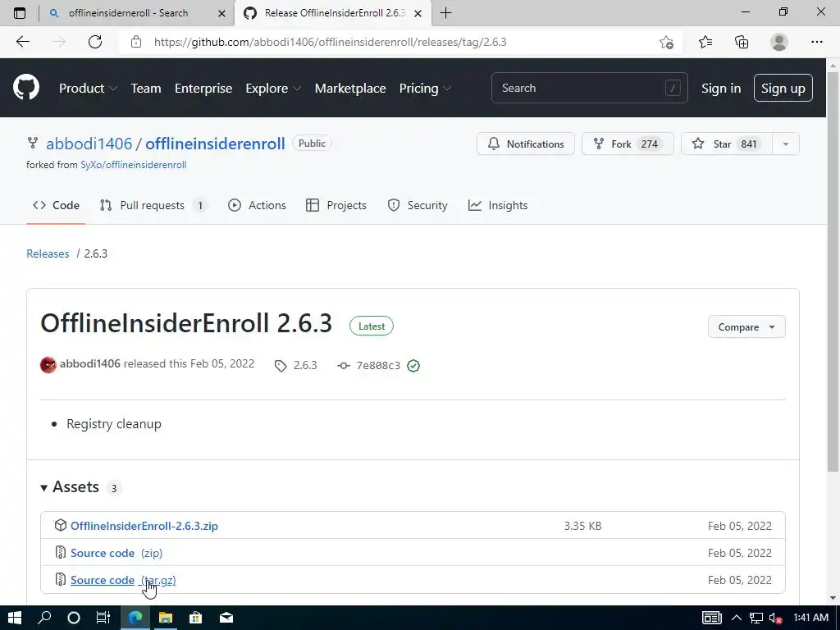Open the browser Settings and more menu
The width and height of the screenshot is (840, 630).
tap(816, 42)
